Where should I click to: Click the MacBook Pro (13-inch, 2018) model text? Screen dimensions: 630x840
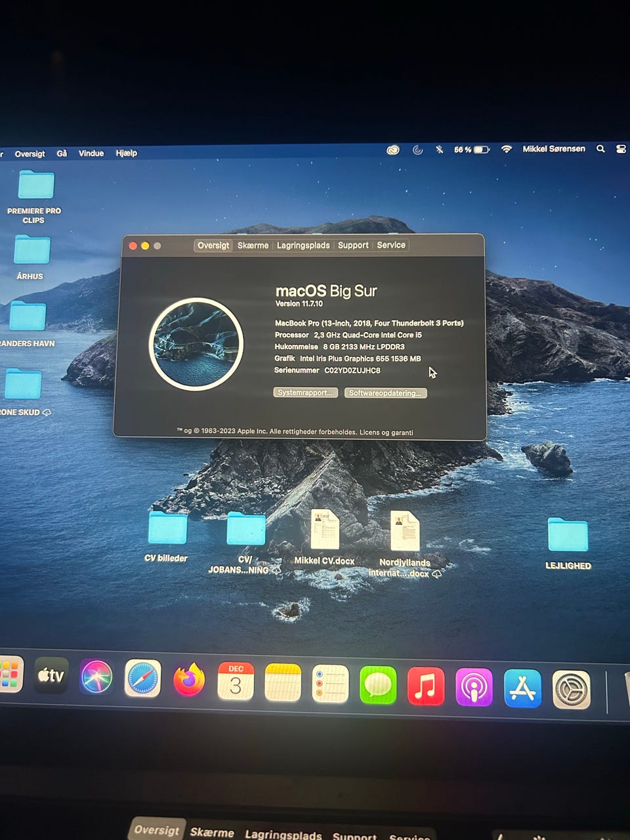point(369,324)
